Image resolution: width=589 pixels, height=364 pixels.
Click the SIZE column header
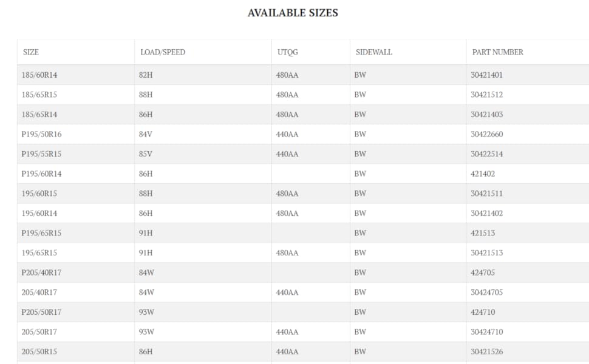(31, 52)
